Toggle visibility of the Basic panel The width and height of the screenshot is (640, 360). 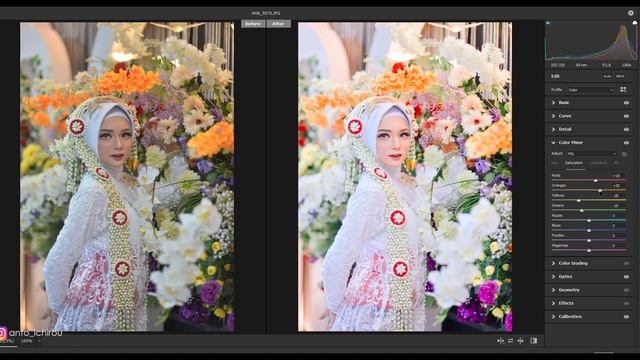[626, 103]
